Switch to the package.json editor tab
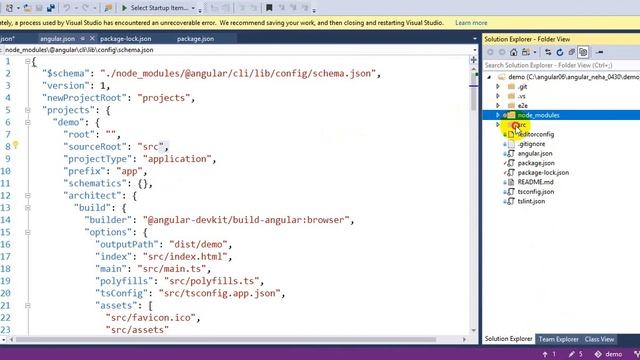Screen dimensions: 640x360 (x=195, y=39)
